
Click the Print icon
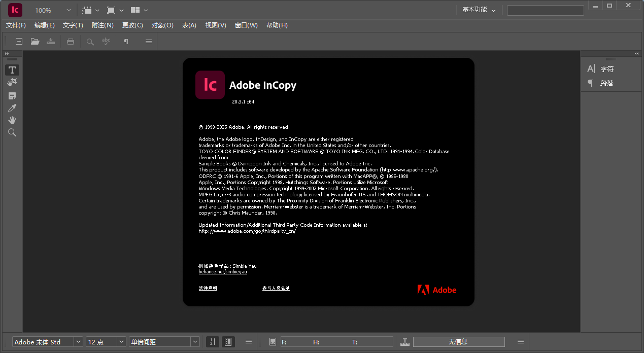(71, 42)
